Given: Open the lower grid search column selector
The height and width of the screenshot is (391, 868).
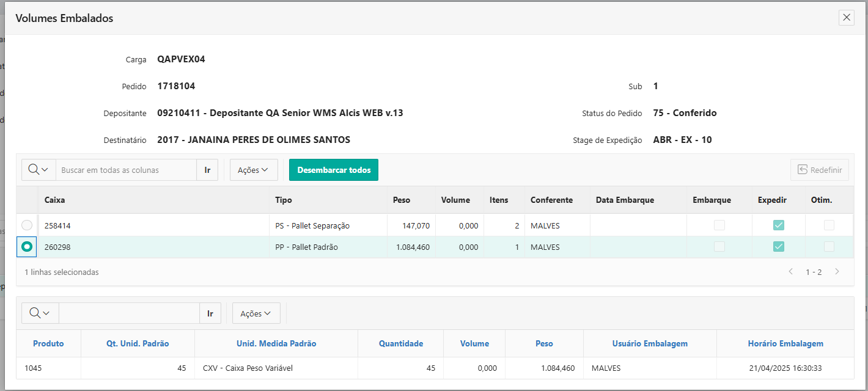Looking at the screenshot, I should tap(40, 313).
